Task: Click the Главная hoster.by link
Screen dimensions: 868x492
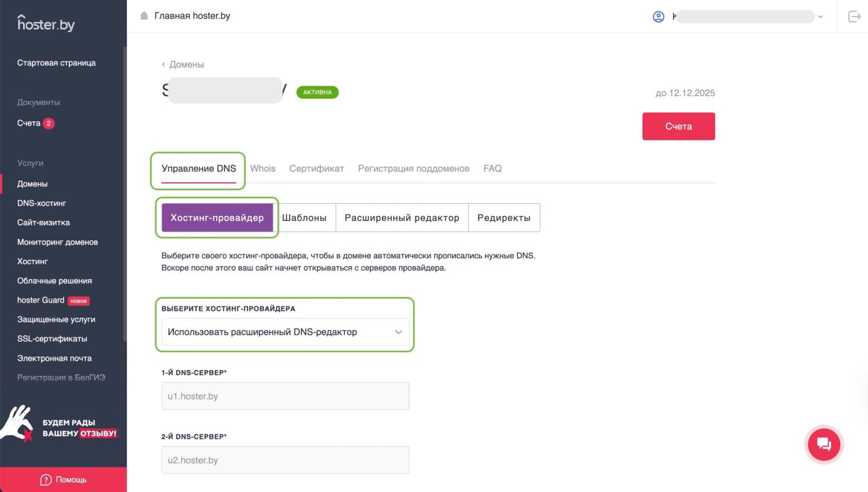Action: point(192,16)
